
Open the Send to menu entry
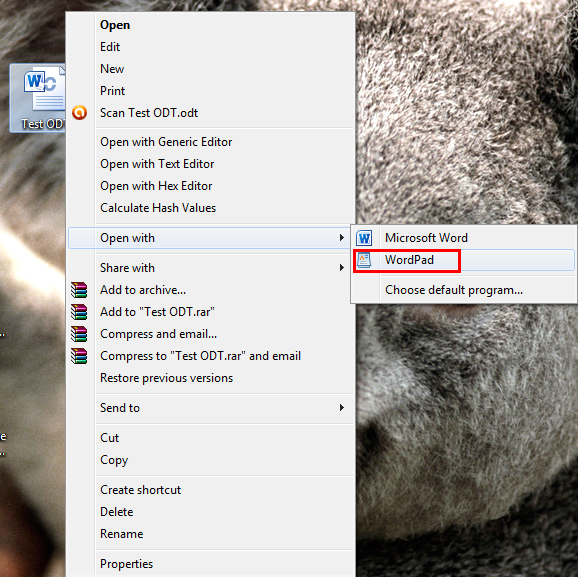point(211,408)
